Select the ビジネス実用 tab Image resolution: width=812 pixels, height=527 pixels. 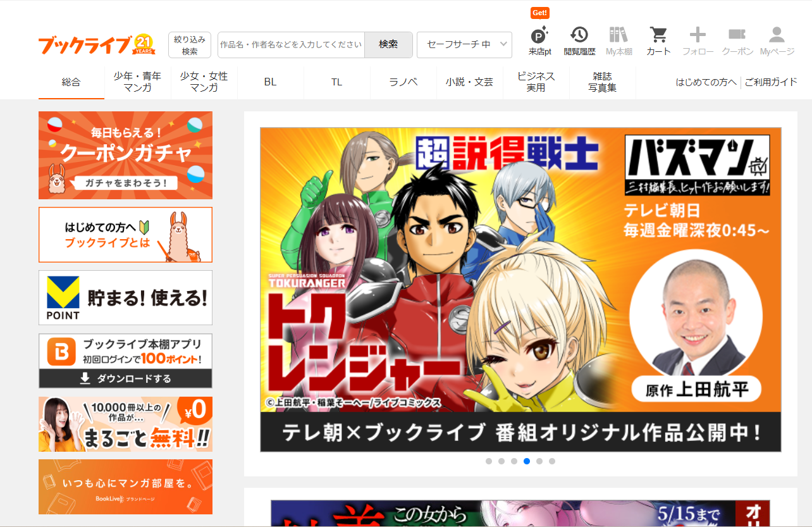tap(536, 82)
